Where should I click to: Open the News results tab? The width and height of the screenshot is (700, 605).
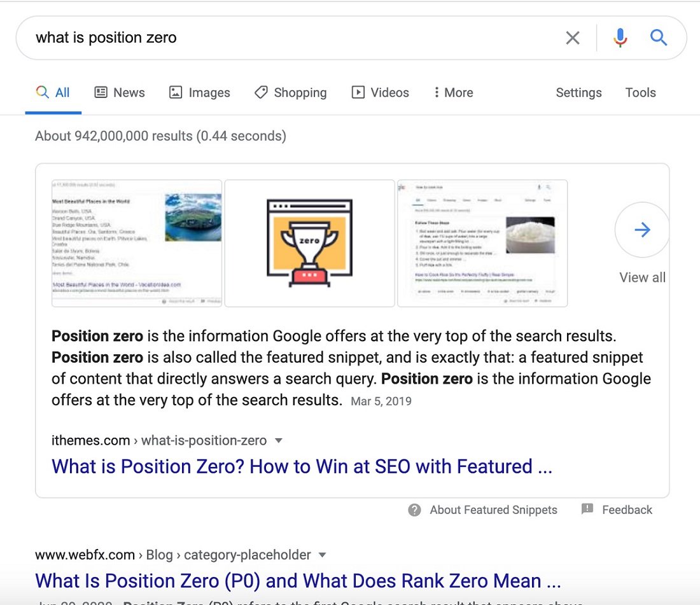[120, 93]
